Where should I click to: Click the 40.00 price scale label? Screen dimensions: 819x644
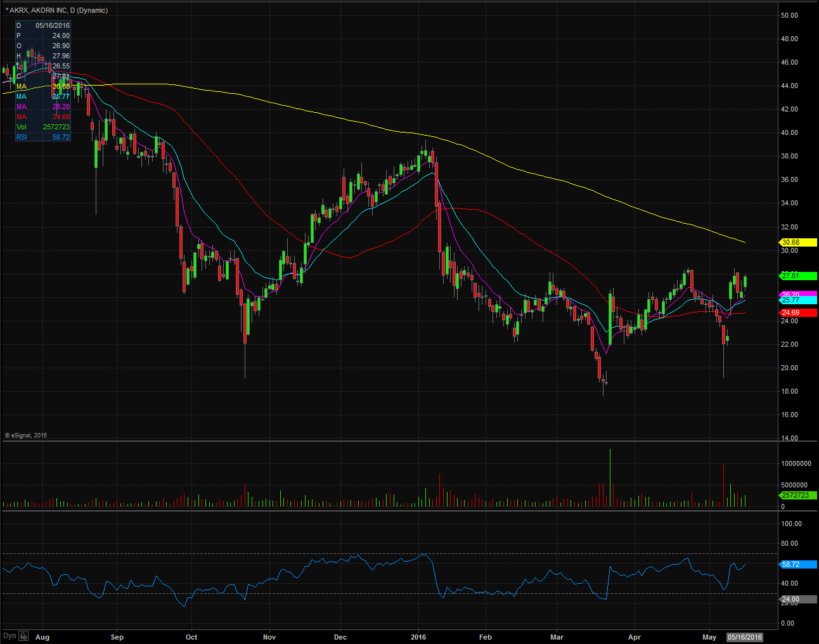coord(789,132)
